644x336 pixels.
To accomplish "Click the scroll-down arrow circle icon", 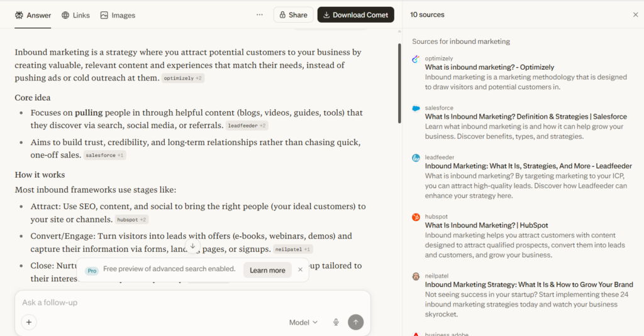I will (x=192, y=246).
